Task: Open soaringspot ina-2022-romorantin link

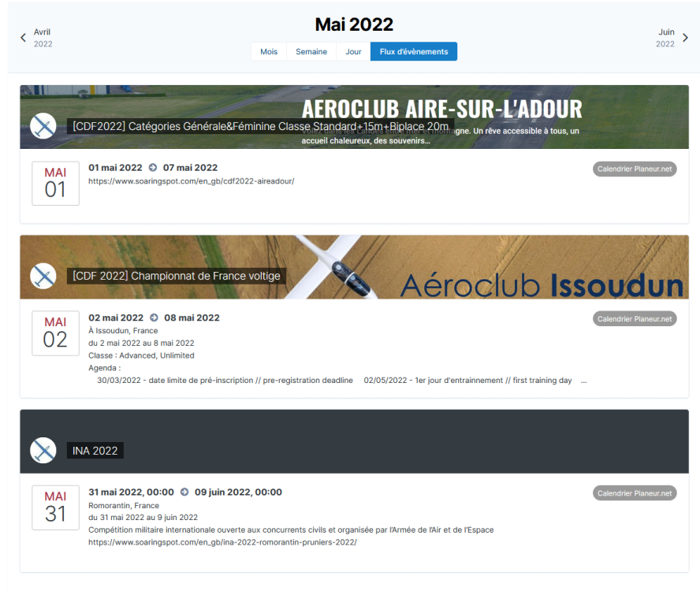Action: 222,542
